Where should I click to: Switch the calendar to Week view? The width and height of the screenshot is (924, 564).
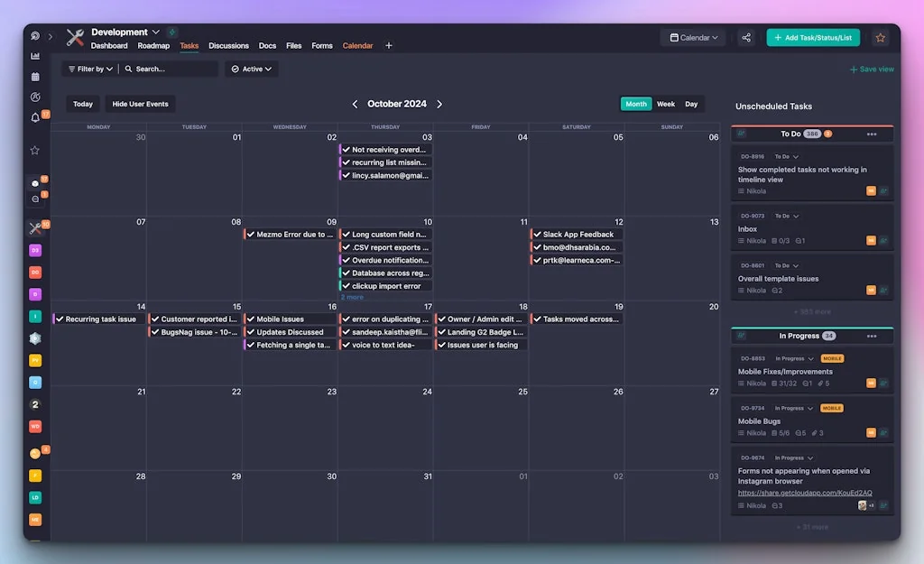(x=666, y=104)
